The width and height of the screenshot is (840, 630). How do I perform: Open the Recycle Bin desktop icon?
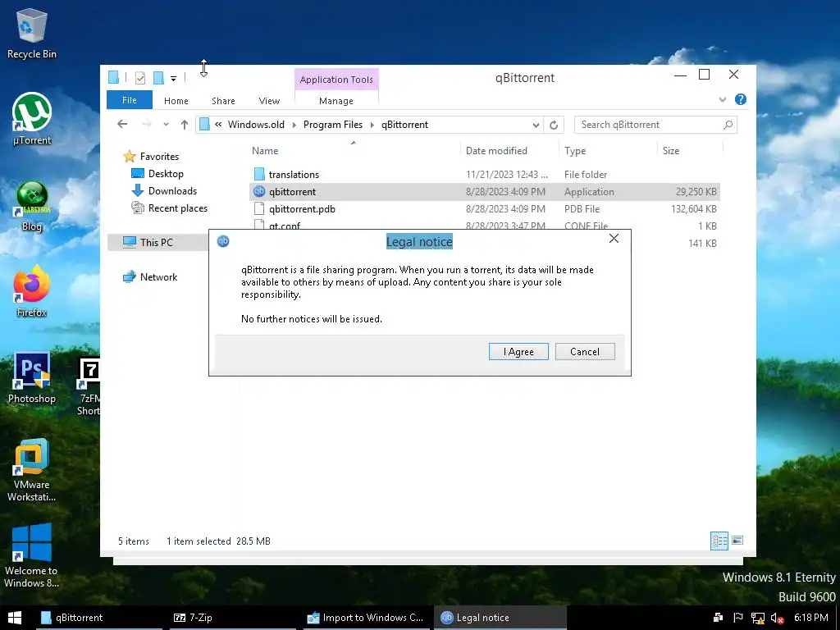tap(32, 33)
